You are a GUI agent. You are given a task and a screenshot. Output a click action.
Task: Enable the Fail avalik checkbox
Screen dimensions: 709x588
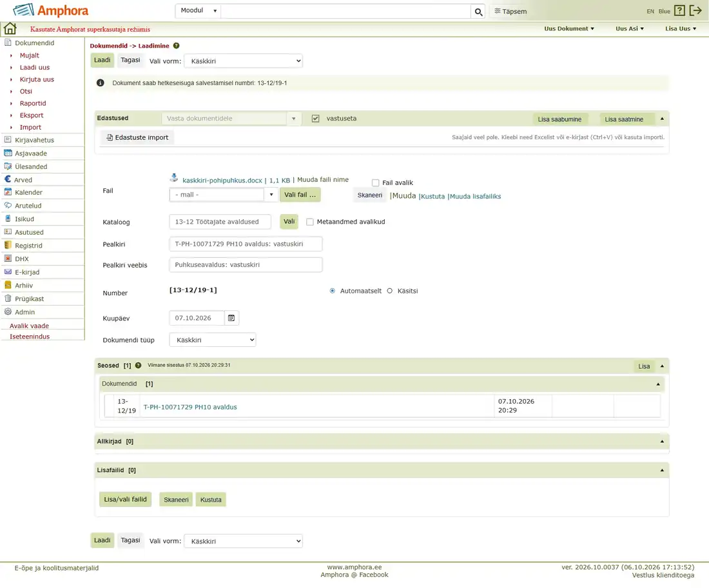(x=375, y=182)
